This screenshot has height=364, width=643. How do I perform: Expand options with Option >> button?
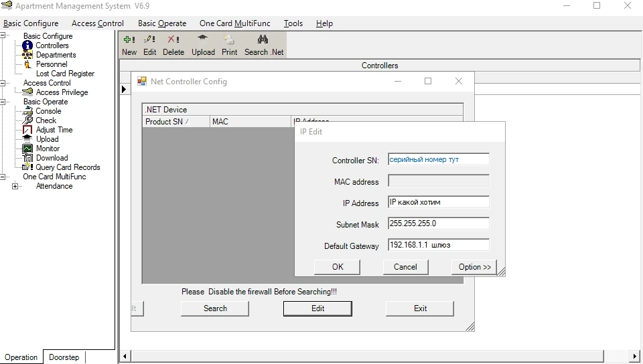pos(474,267)
